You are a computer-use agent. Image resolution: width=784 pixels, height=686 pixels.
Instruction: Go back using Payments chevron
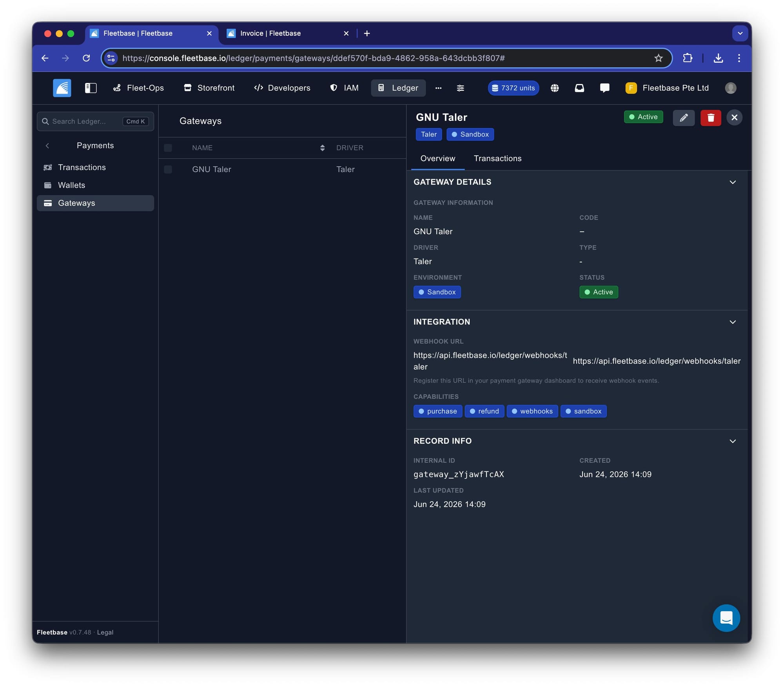click(x=47, y=146)
